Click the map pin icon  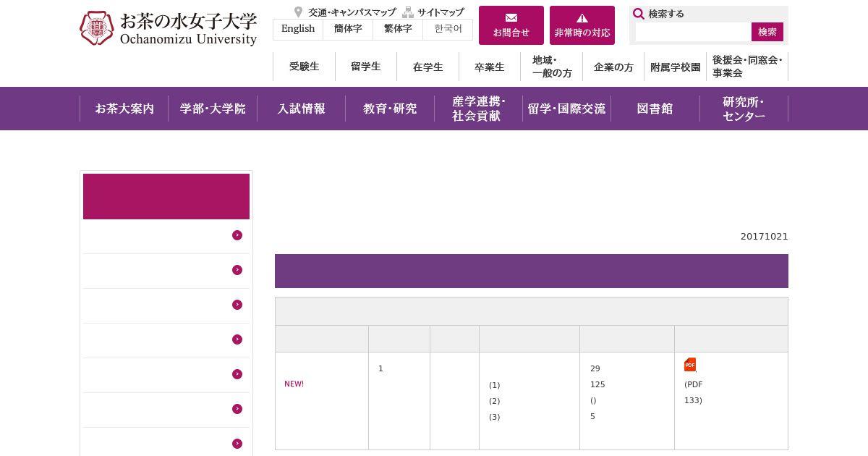tap(298, 12)
